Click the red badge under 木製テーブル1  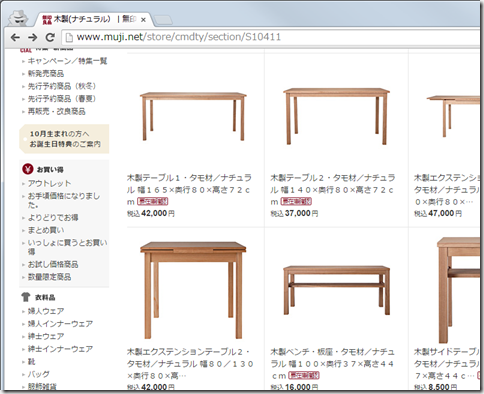point(152,201)
